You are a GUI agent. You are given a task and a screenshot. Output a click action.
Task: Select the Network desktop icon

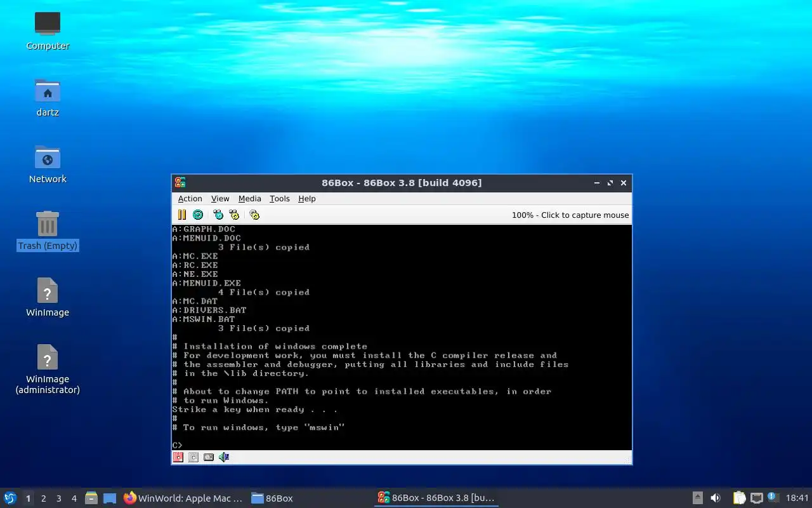tap(48, 164)
